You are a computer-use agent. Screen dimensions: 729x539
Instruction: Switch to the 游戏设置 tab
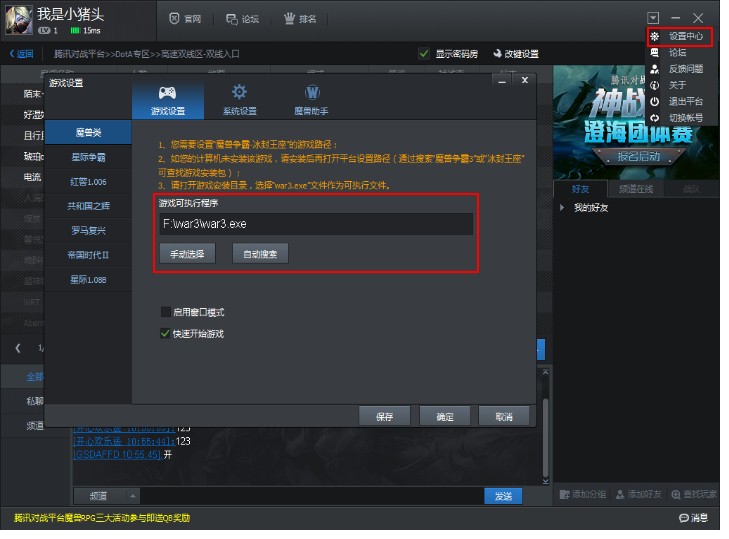pos(168,100)
